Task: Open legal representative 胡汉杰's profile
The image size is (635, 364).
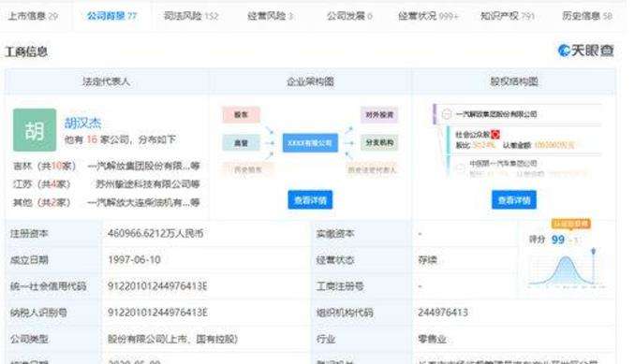Action: (x=83, y=123)
